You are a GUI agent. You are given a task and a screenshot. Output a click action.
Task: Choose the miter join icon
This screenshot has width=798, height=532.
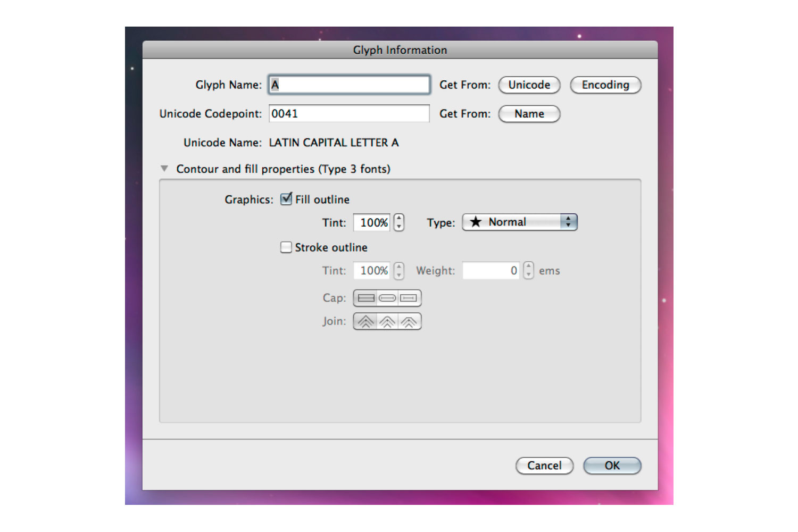[x=365, y=322]
